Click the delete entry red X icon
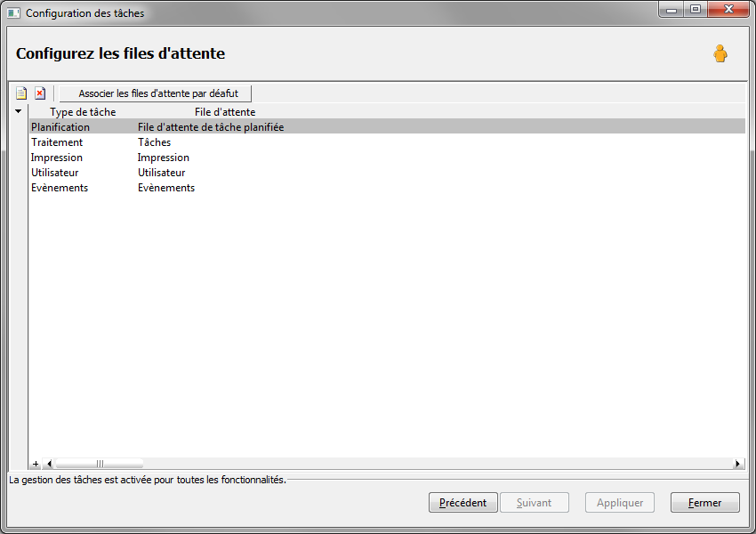The image size is (756, 534). [40, 93]
